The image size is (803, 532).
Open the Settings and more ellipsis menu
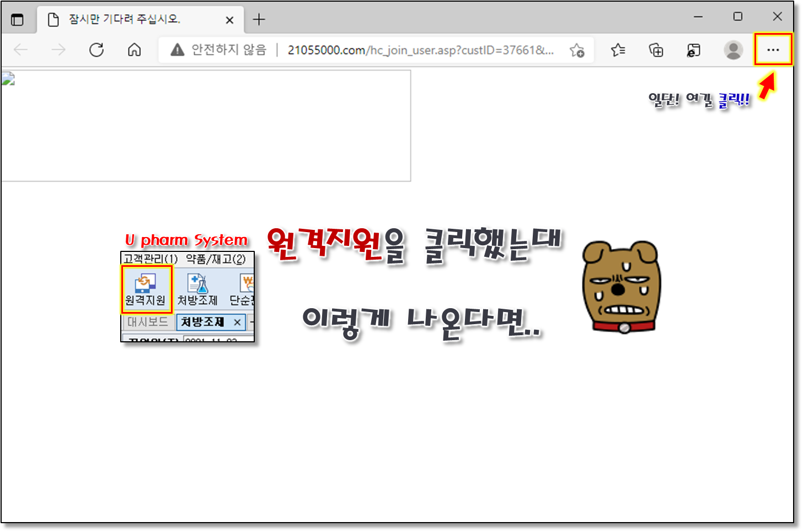pos(773,50)
